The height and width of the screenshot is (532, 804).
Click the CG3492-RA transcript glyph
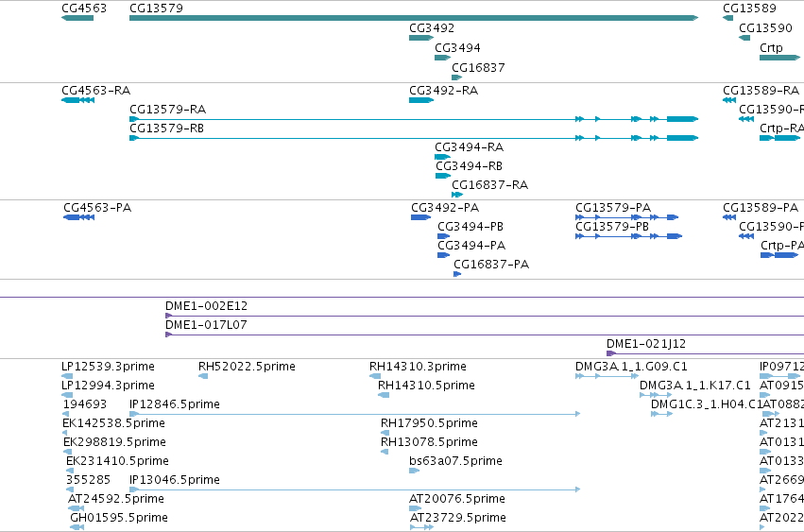421,100
